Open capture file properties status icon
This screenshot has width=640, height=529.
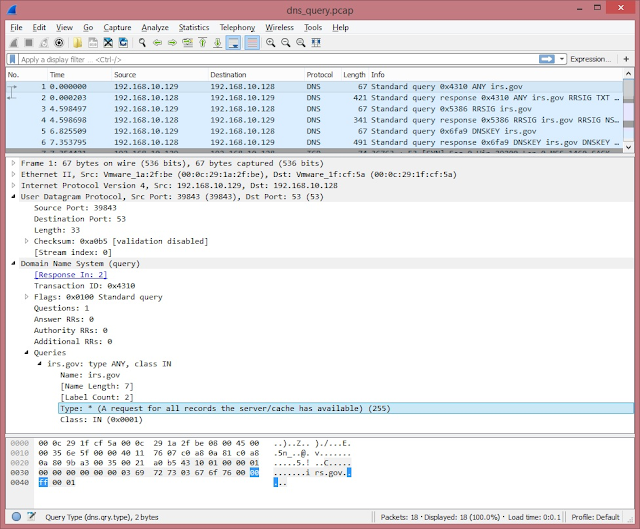pyautogui.click(x=31, y=517)
